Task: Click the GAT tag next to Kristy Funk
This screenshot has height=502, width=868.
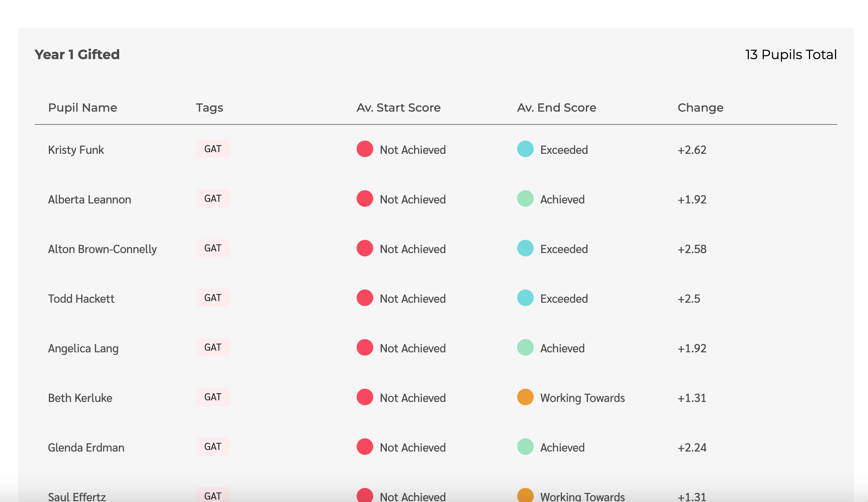Action: 213,149
